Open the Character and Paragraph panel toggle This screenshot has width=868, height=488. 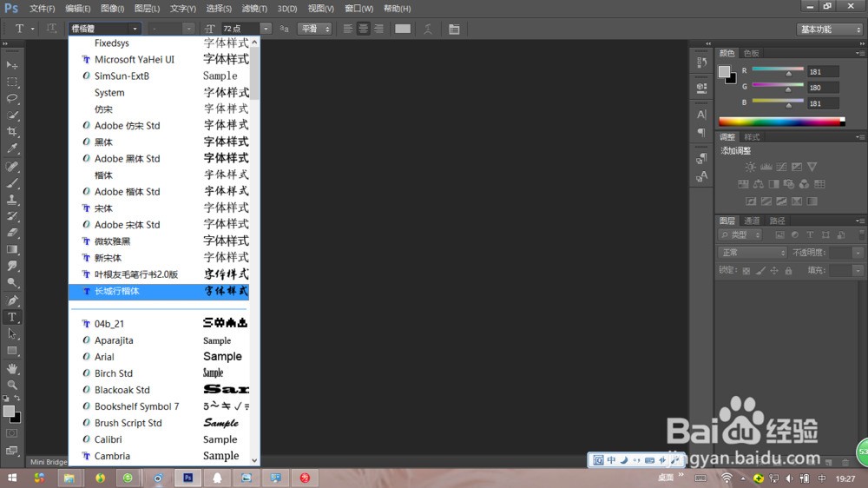(454, 29)
